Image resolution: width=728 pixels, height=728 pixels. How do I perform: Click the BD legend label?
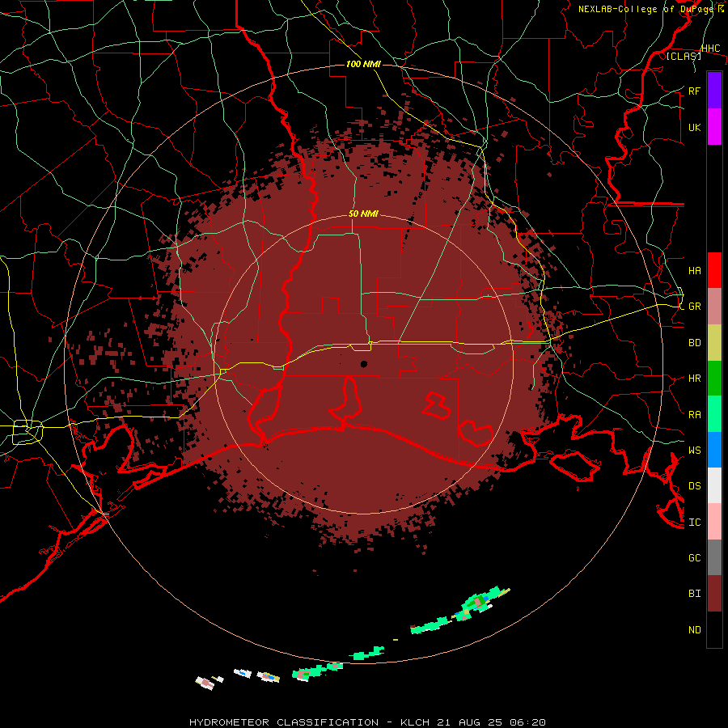coord(694,343)
